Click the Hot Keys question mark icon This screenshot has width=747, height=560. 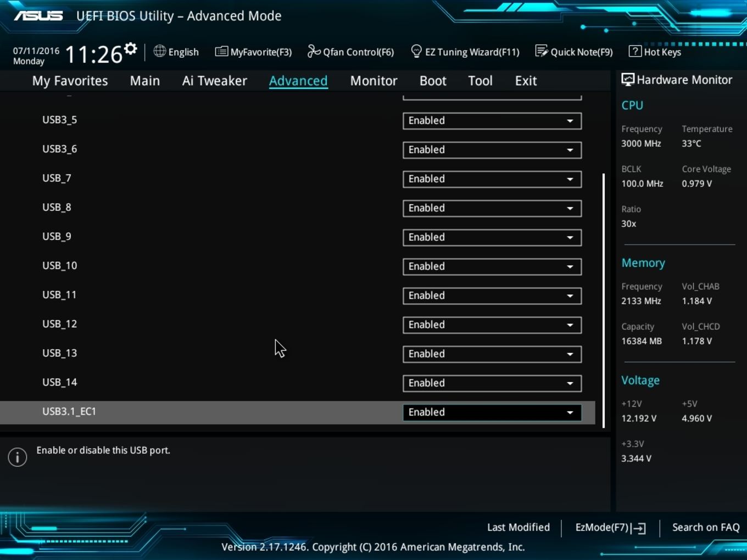[635, 51]
